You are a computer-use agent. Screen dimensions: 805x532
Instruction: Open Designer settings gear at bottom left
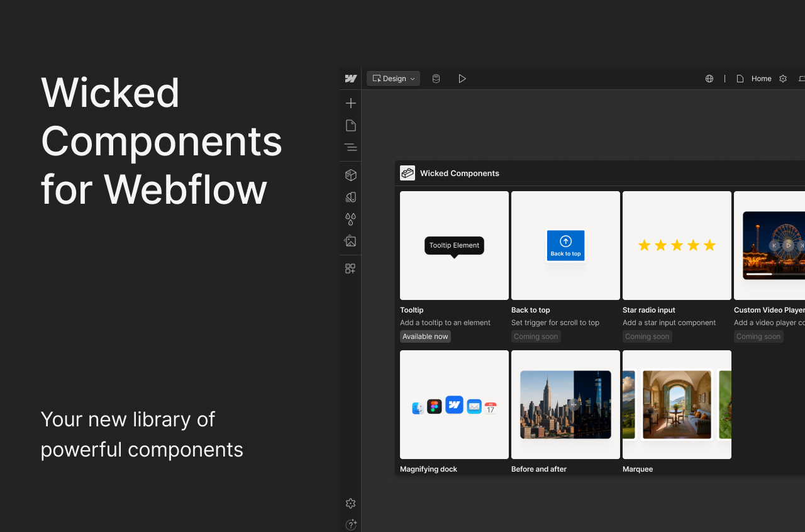point(350,503)
